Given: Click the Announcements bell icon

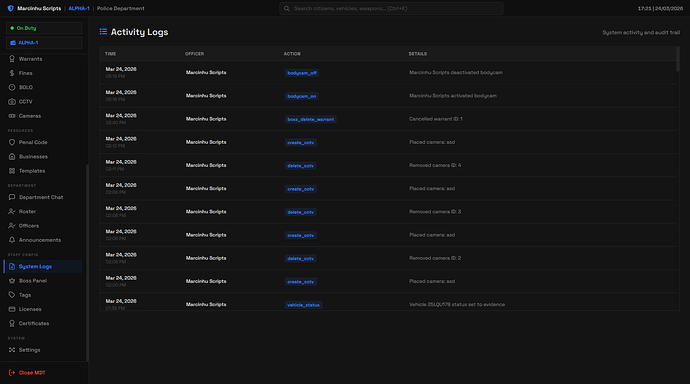Looking at the screenshot, I should (12, 240).
